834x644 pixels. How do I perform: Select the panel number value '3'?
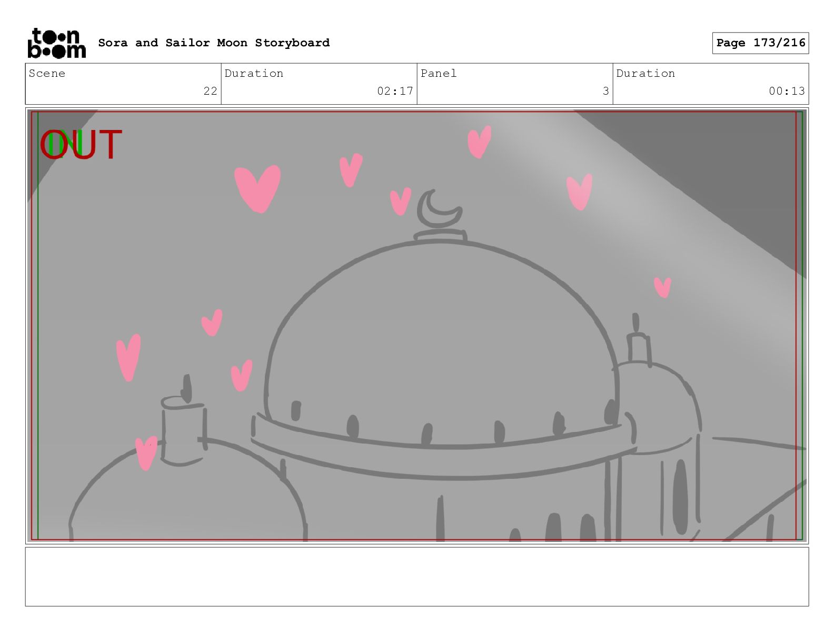(x=605, y=91)
